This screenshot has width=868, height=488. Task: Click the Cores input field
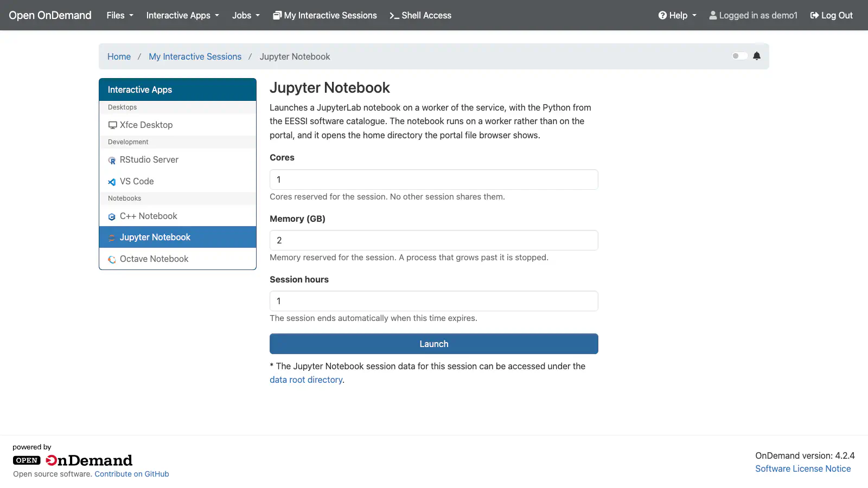coord(434,179)
